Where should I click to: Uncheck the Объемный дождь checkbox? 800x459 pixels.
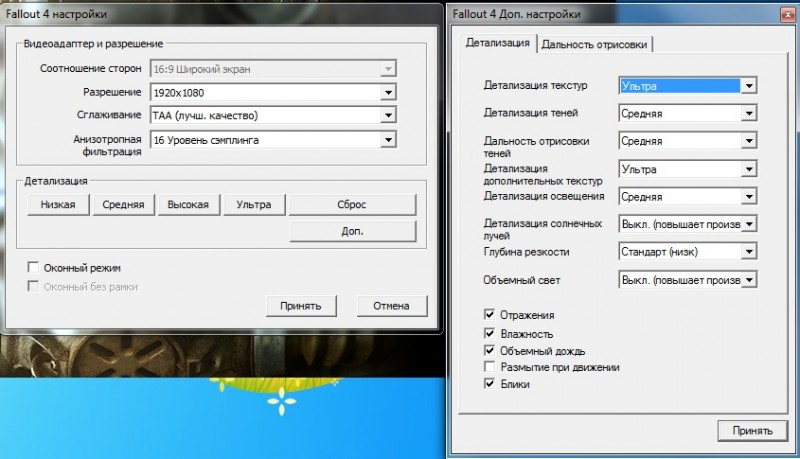(489, 351)
